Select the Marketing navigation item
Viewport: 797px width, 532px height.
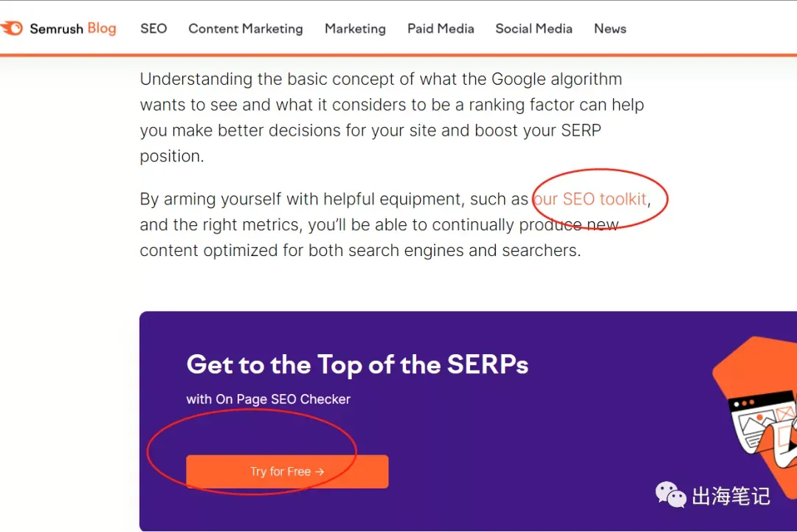(355, 29)
